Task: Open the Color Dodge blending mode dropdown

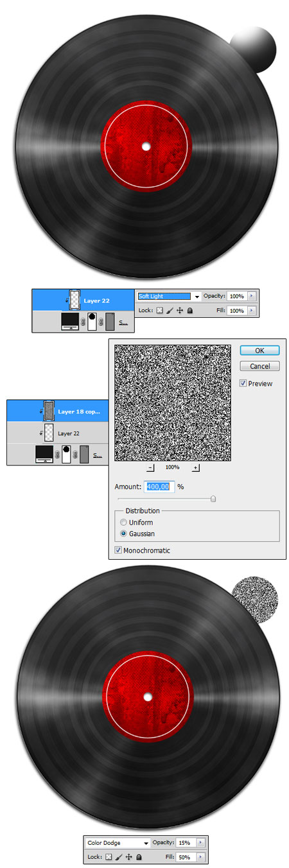Action: 146,842
